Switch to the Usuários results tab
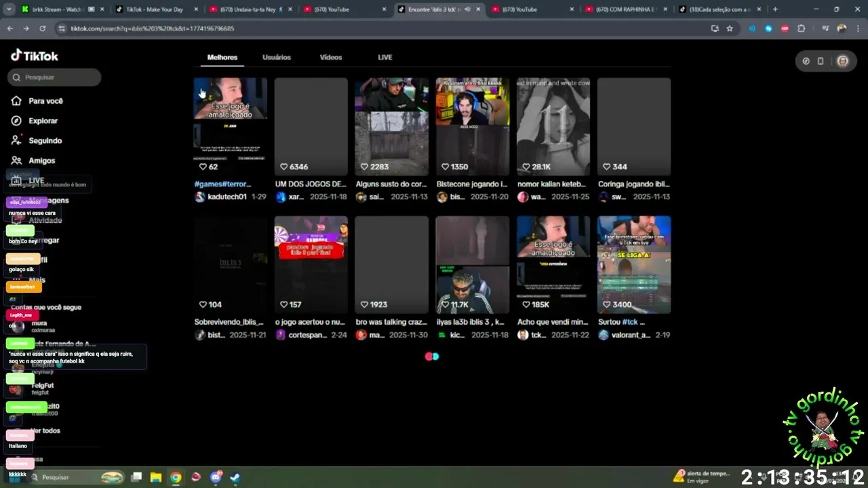Screen dimensions: 868x488 (277, 57)
